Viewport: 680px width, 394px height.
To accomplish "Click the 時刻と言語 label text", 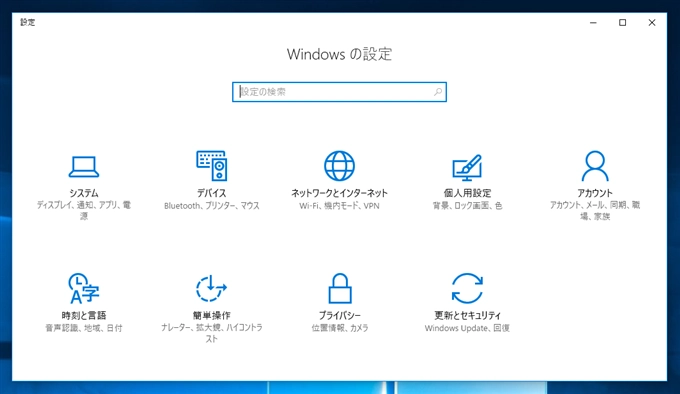I will pyautogui.click(x=84, y=316).
